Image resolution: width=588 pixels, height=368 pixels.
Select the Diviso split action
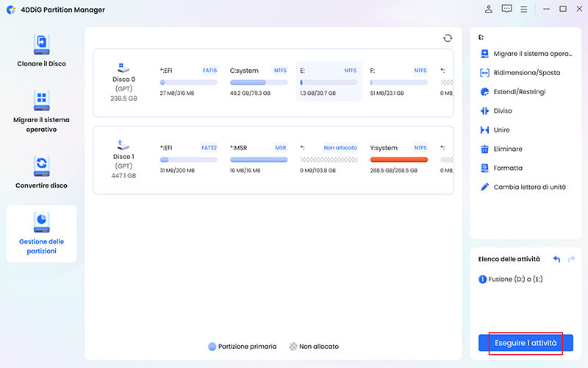coord(504,111)
